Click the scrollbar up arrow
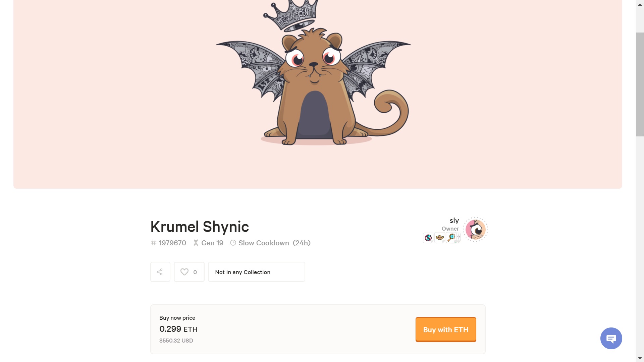644x362 pixels. pyautogui.click(x=640, y=4)
